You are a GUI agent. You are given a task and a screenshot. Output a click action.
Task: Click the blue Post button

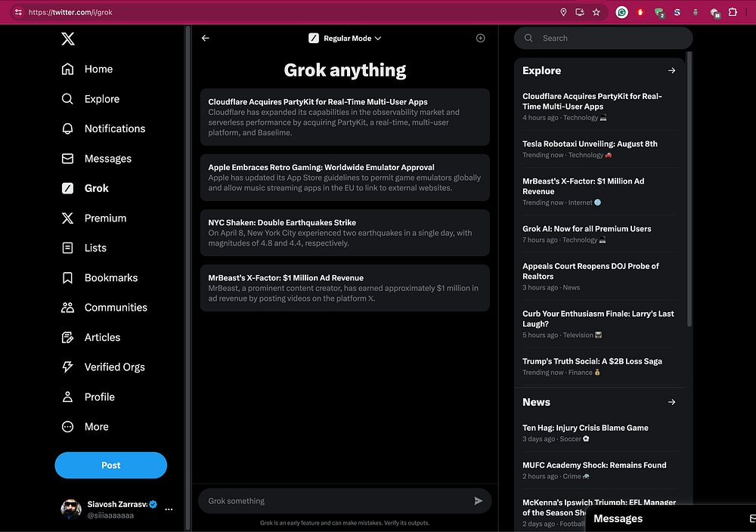pyautogui.click(x=111, y=465)
